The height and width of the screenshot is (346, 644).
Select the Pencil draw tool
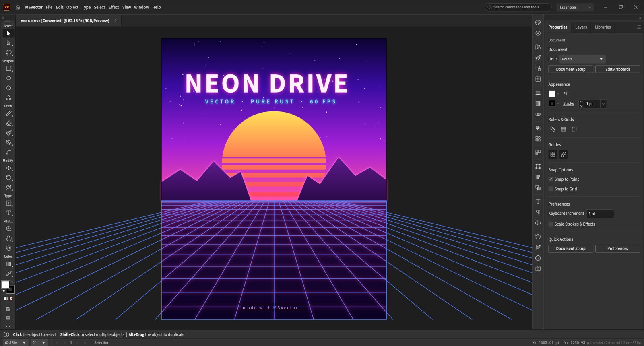tap(8, 114)
